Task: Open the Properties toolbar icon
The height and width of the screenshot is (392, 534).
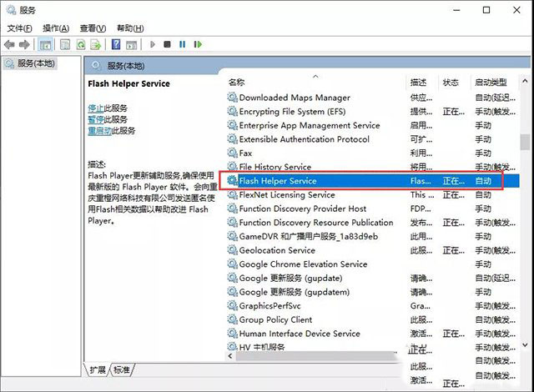Action: (65, 44)
